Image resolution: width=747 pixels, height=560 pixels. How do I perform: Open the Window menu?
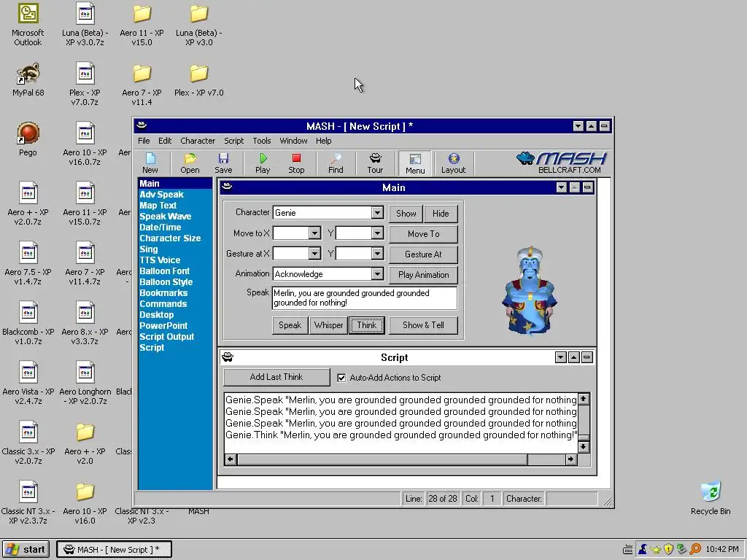[x=293, y=141]
